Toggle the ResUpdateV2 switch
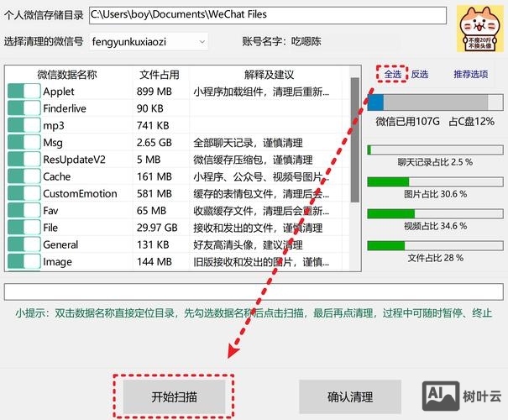 pyautogui.click(x=24, y=159)
